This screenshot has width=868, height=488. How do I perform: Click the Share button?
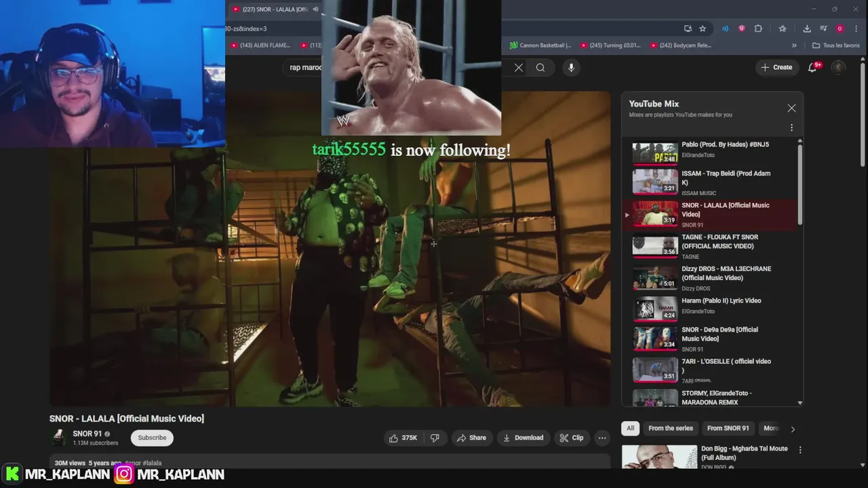(x=471, y=438)
